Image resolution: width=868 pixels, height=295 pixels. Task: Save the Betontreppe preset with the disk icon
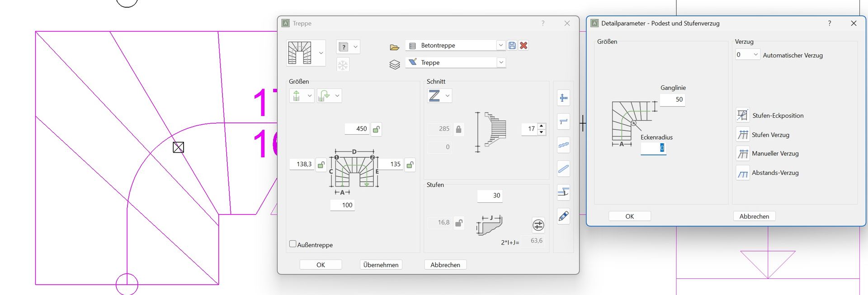tap(512, 45)
